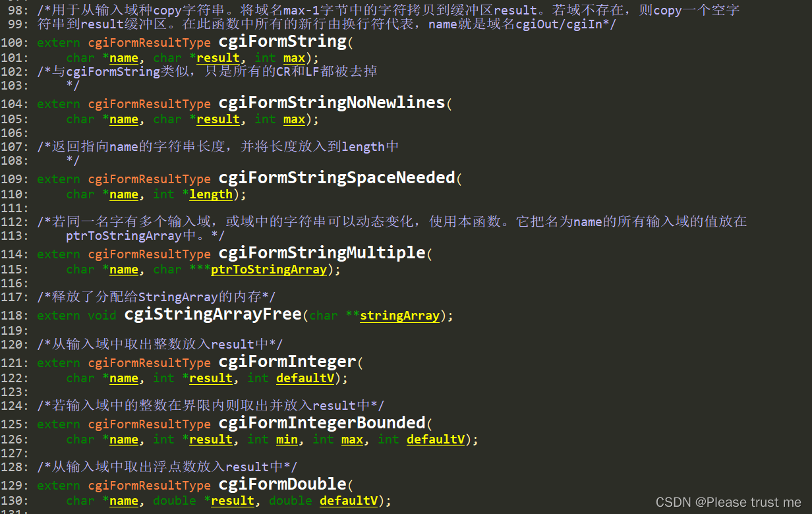Click the cgiStringArrayFree function name

213,315
